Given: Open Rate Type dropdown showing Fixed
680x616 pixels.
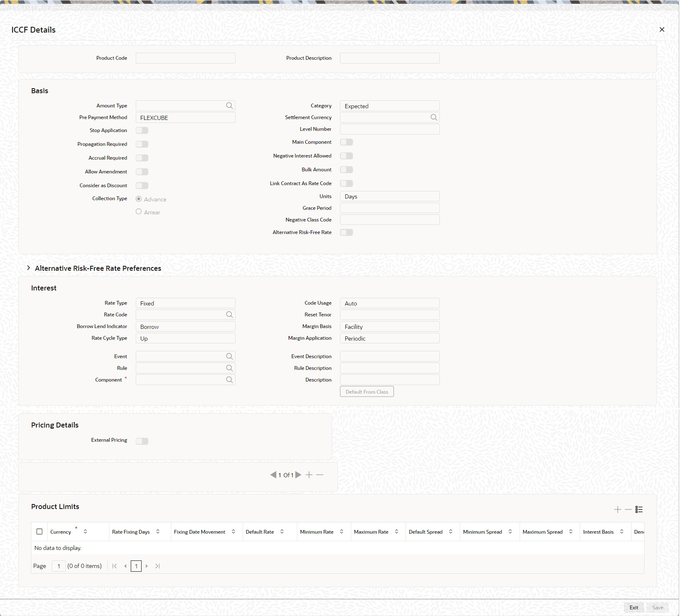Looking at the screenshot, I should 185,303.
